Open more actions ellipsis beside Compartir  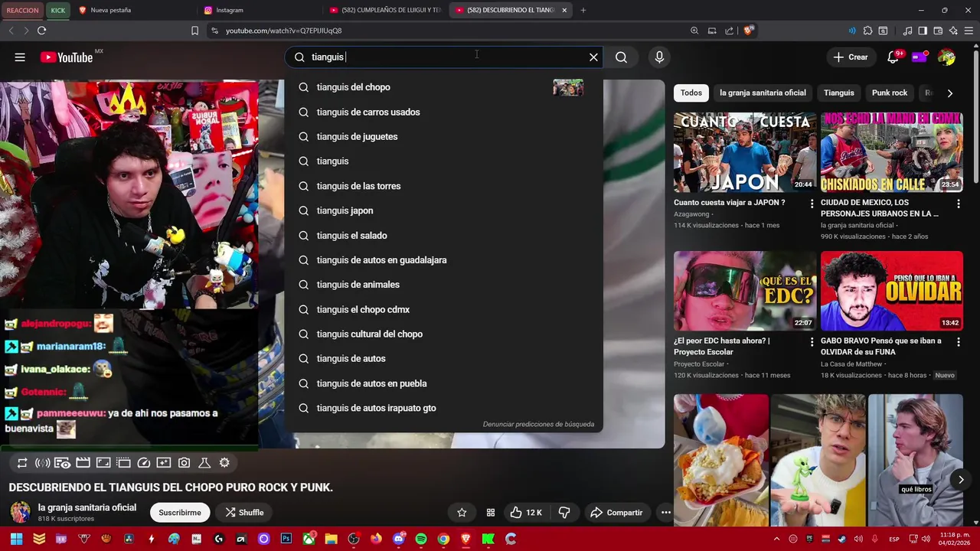665,513
